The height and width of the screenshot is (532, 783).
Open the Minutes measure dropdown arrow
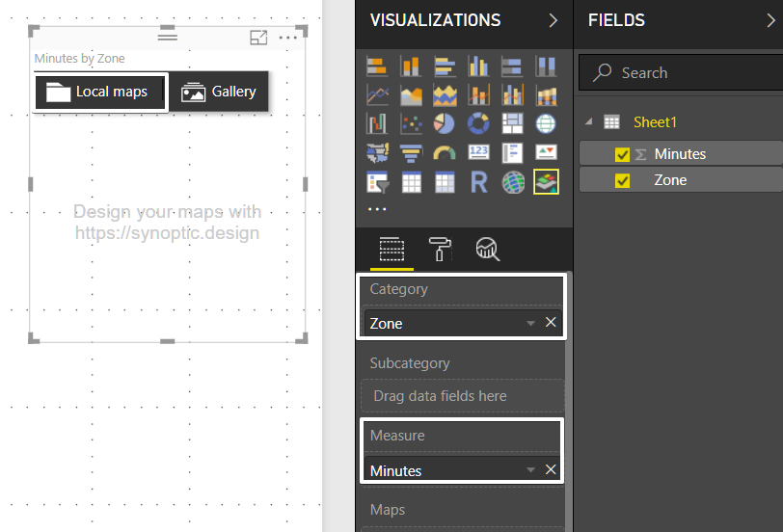click(x=530, y=470)
